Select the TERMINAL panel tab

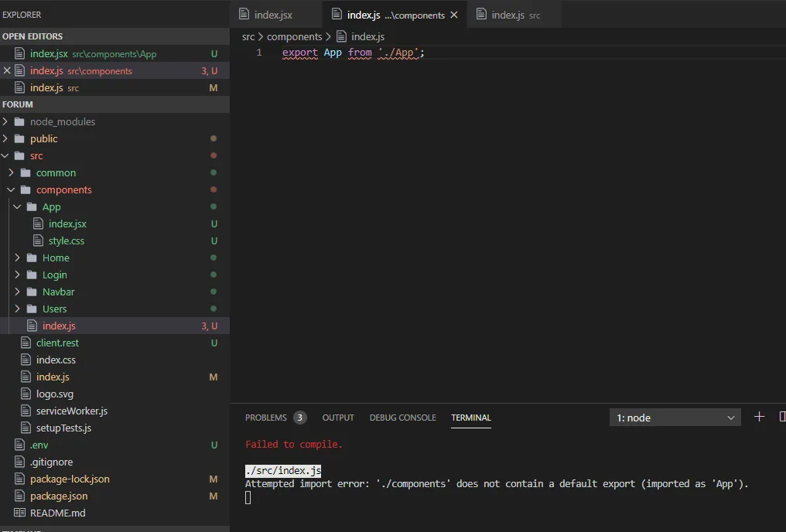[470, 418]
